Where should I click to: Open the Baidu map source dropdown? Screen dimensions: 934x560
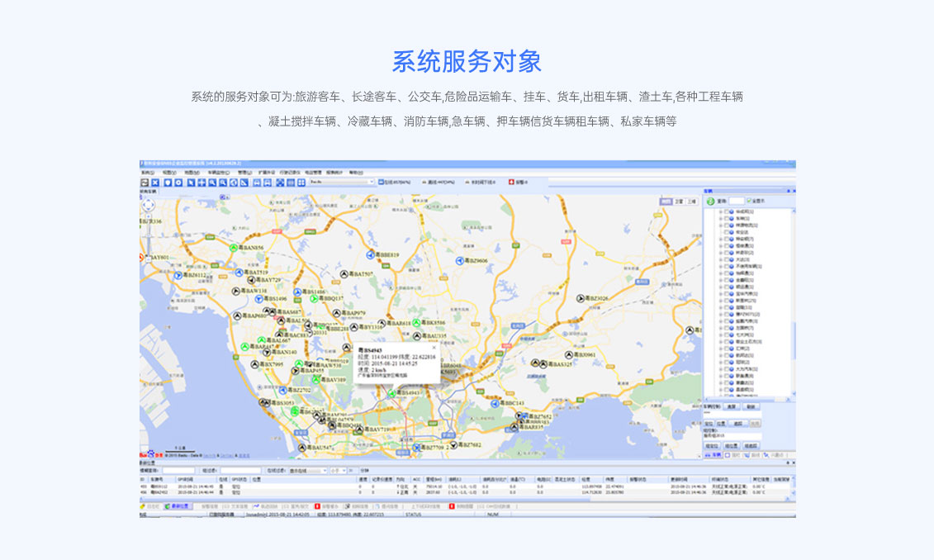pyautogui.click(x=372, y=182)
